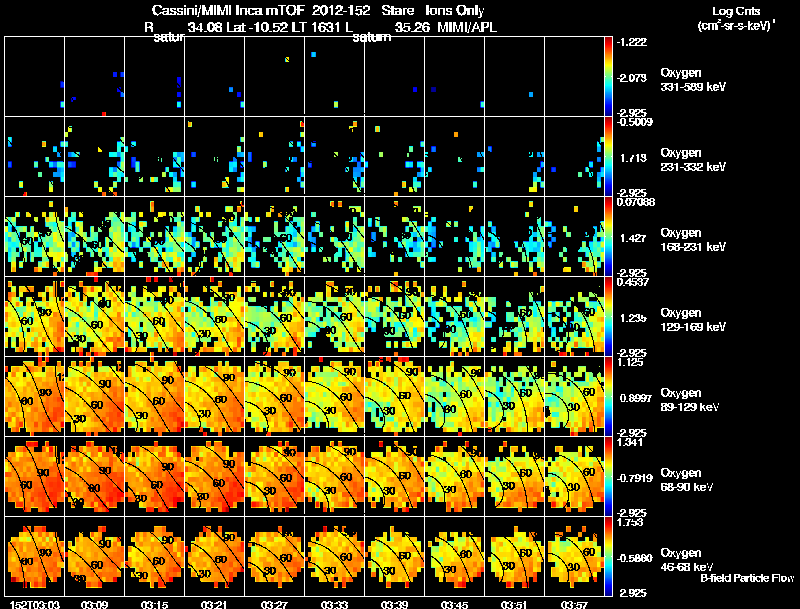This screenshot has width=800, height=609.
Task: Select the 03:27 time marker
Action: [274, 605]
